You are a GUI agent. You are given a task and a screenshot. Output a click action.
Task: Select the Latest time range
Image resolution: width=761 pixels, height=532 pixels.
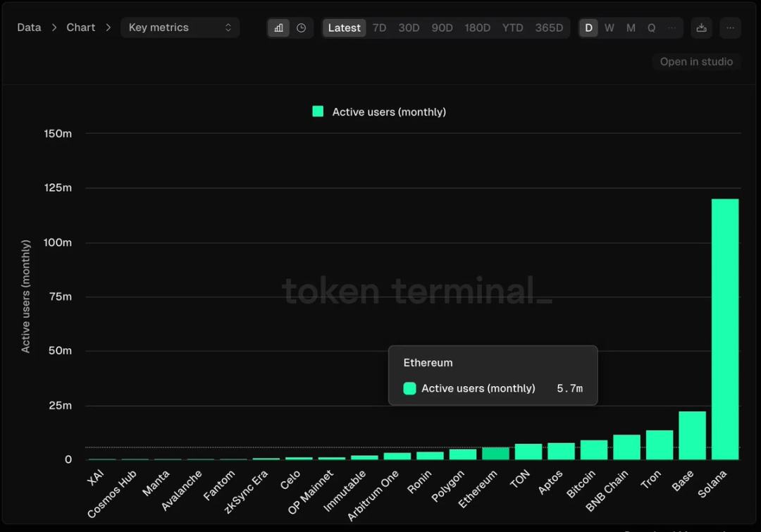pyautogui.click(x=344, y=27)
